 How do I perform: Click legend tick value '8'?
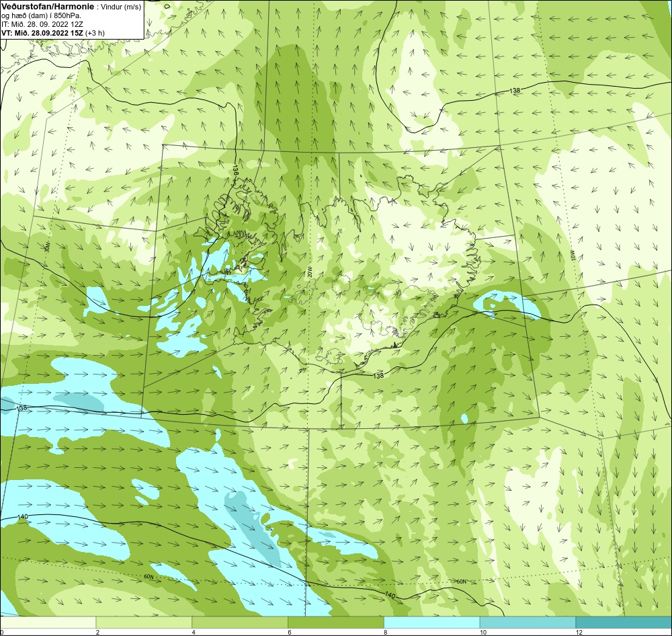pyautogui.click(x=386, y=632)
